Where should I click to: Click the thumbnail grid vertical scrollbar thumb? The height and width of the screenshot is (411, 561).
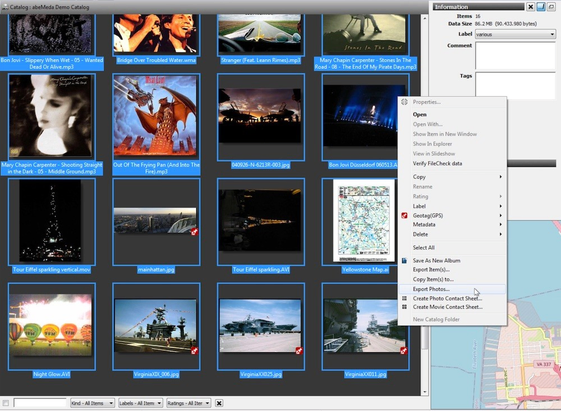pyautogui.click(x=425, y=338)
